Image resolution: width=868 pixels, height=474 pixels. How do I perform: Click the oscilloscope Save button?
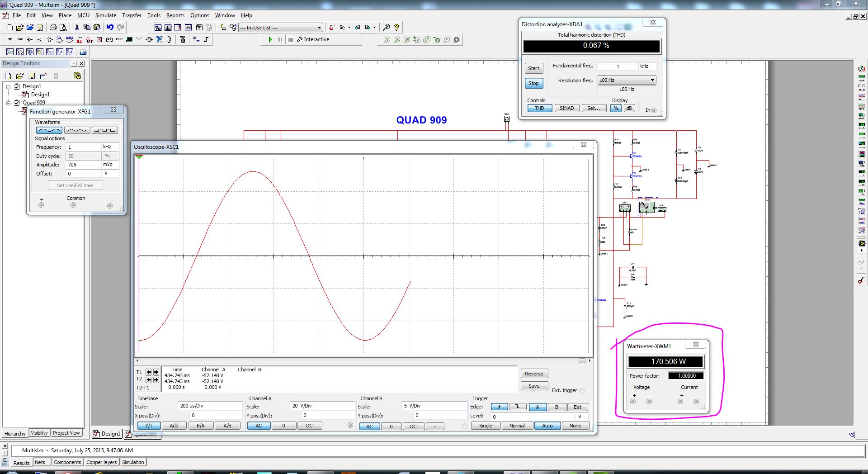(534, 386)
